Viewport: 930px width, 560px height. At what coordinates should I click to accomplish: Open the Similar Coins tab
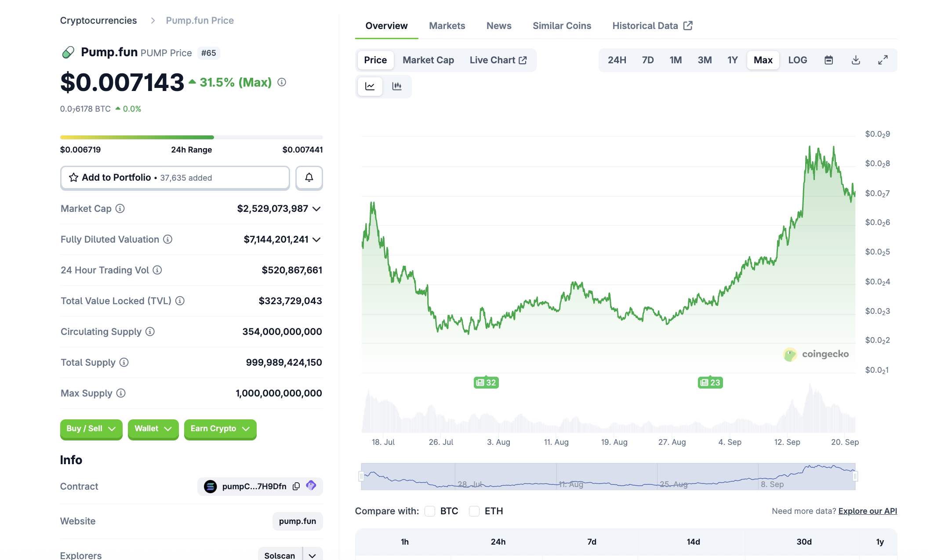562,25
